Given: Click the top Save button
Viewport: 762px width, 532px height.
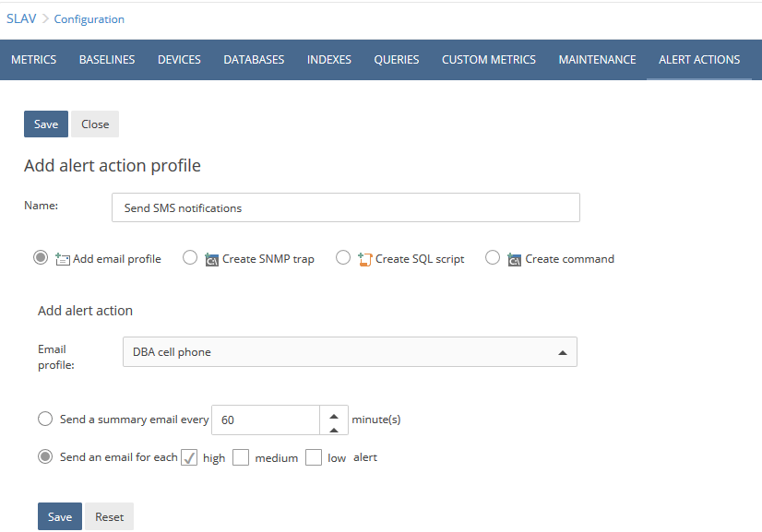Looking at the screenshot, I should pos(45,124).
